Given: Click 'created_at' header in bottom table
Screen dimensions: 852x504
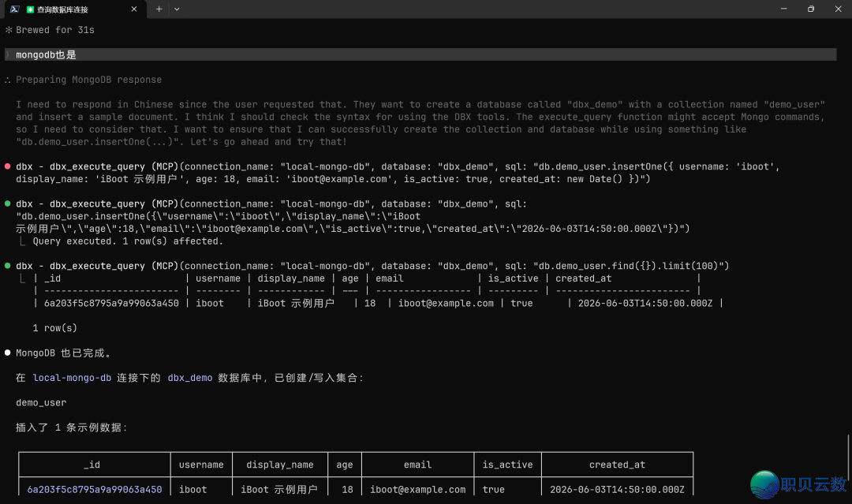Looking at the screenshot, I should (x=617, y=465).
